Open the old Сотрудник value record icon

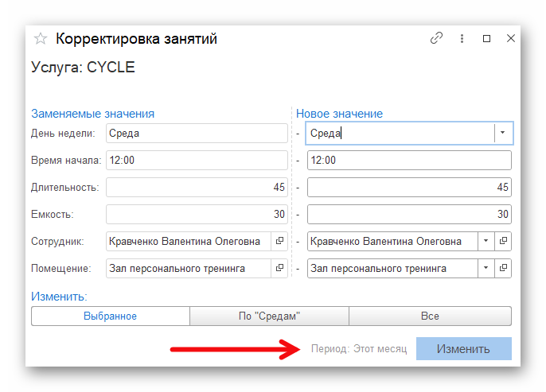point(279,241)
